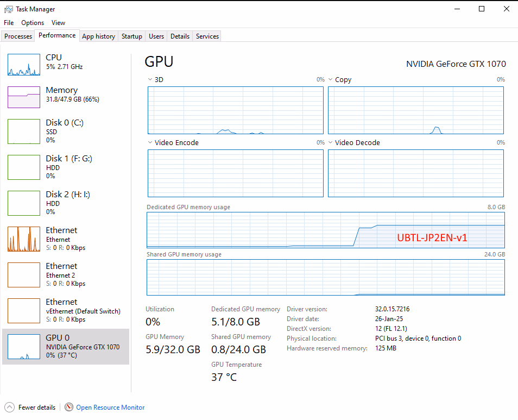Select the Memory graph thumbnail in sidebar
The height and width of the screenshot is (420, 518).
(x=24, y=97)
